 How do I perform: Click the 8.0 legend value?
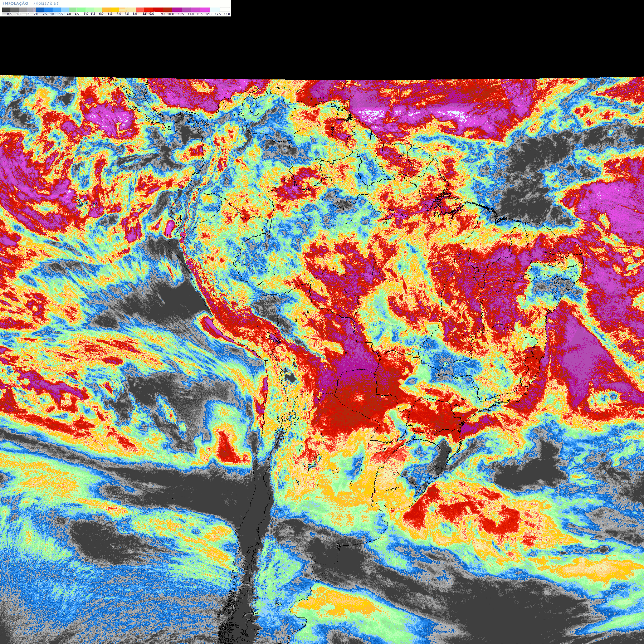135,14
